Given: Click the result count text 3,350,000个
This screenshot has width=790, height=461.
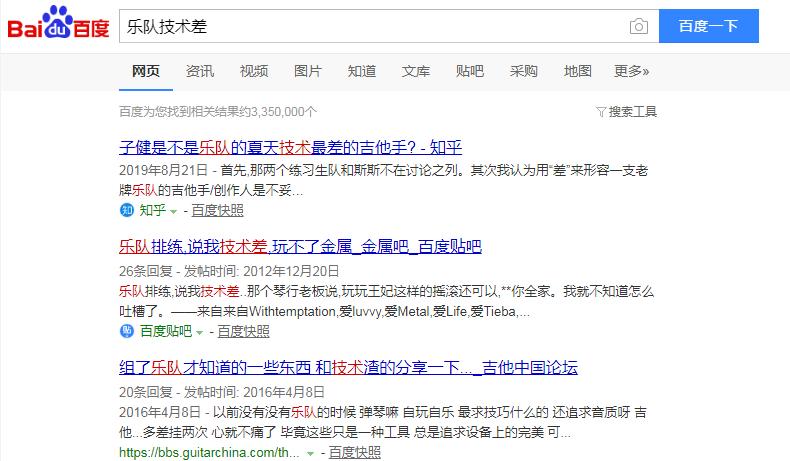Looking at the screenshot, I should coord(284,112).
